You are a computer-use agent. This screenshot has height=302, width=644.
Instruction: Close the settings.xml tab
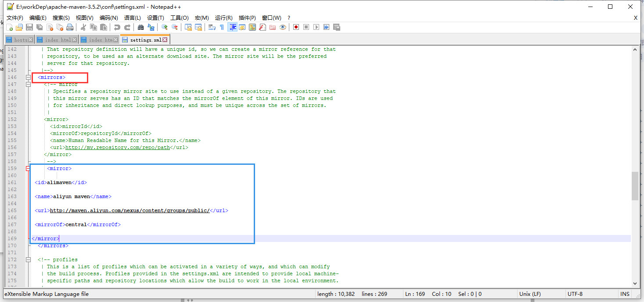(165, 40)
